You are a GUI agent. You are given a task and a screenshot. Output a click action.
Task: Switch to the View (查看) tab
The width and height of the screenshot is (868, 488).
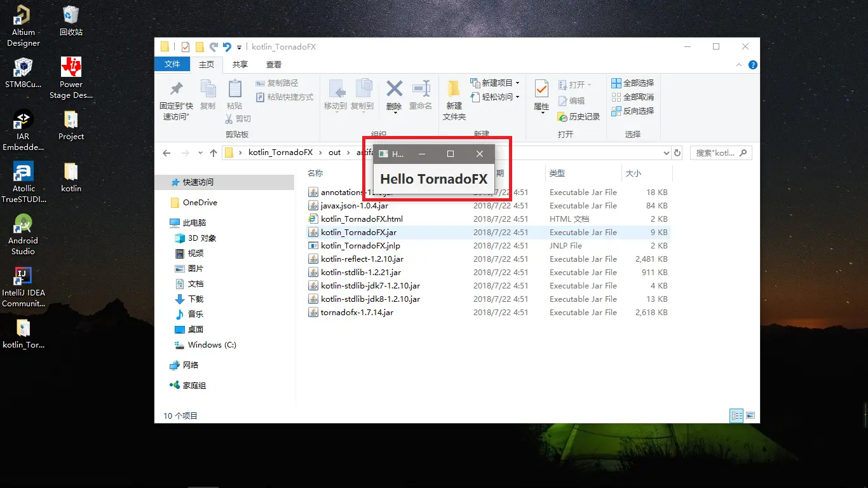click(x=274, y=65)
